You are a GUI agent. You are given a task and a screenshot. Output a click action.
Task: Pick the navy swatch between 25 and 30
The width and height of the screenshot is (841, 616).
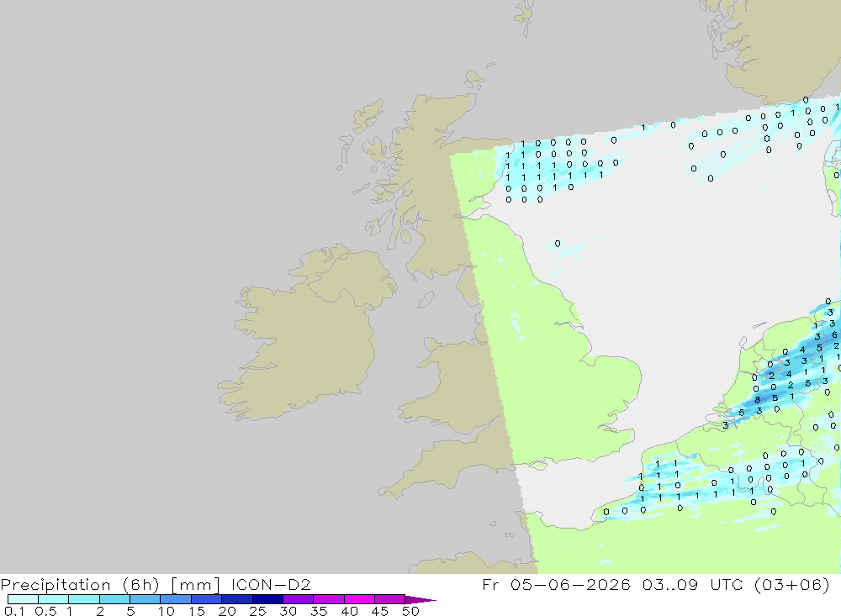click(267, 599)
